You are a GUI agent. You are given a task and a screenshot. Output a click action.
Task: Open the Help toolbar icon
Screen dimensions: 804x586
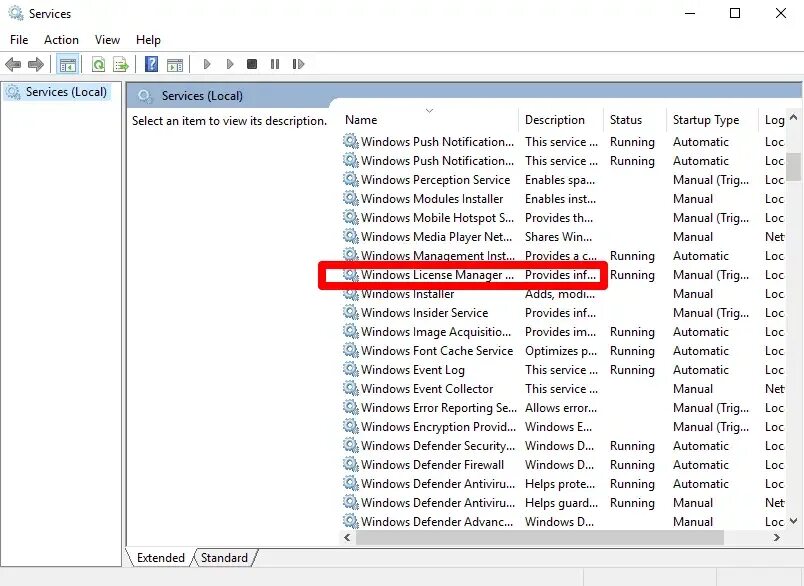point(151,64)
